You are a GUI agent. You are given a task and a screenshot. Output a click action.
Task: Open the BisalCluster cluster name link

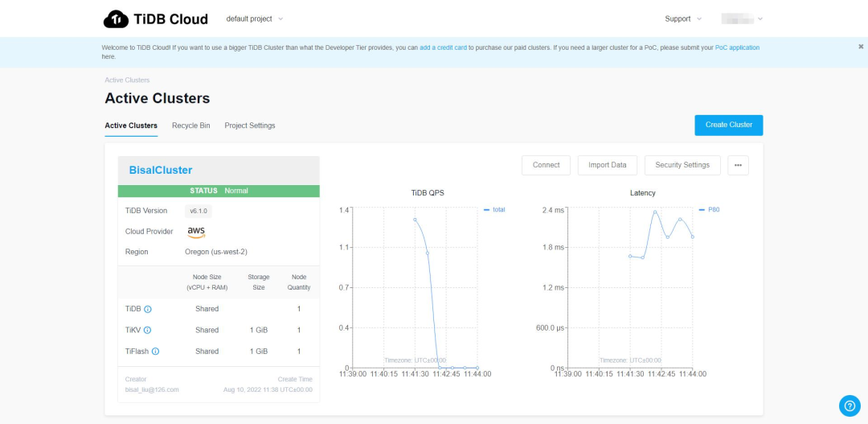click(x=161, y=170)
